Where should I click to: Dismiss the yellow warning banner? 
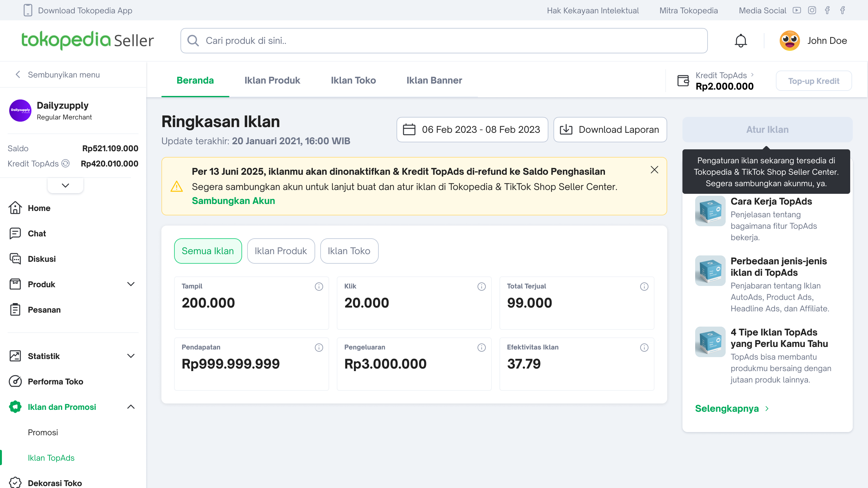654,170
